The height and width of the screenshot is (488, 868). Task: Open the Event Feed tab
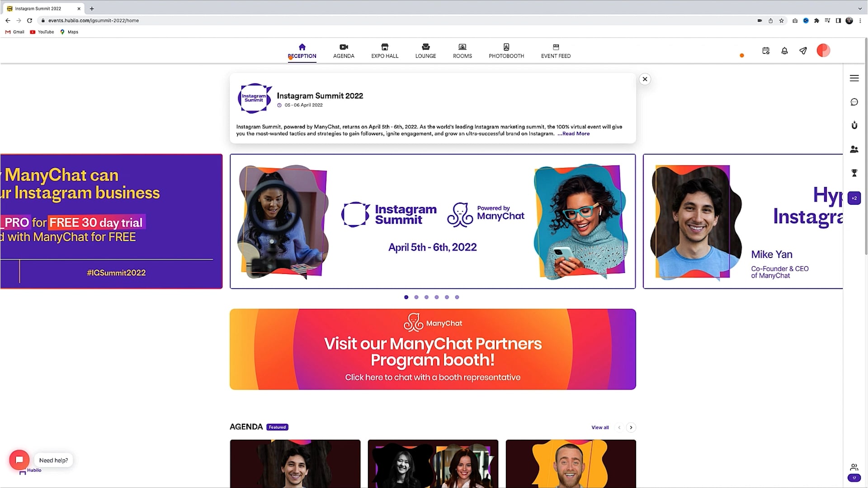tap(556, 51)
